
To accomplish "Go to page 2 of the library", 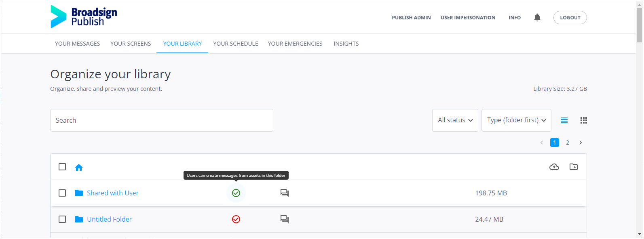I will [568, 143].
